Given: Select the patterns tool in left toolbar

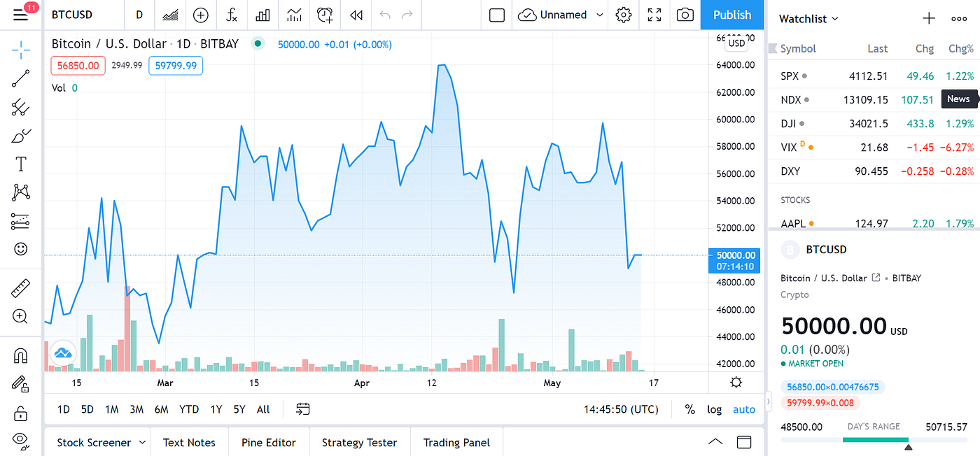Looking at the screenshot, I should tap(21, 192).
